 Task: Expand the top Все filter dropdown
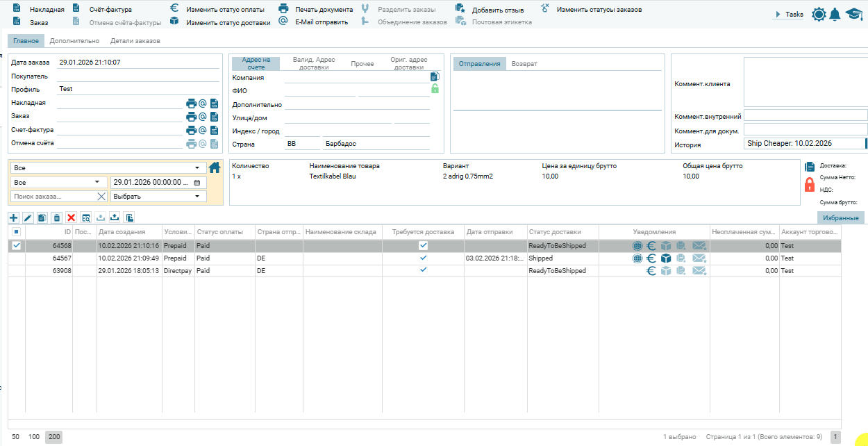[109, 168]
